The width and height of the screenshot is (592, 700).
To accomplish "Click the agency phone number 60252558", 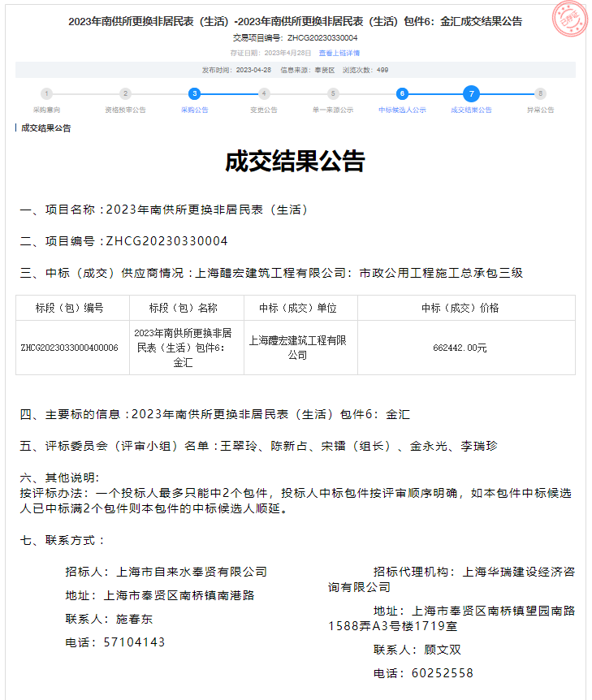I will (x=442, y=673).
